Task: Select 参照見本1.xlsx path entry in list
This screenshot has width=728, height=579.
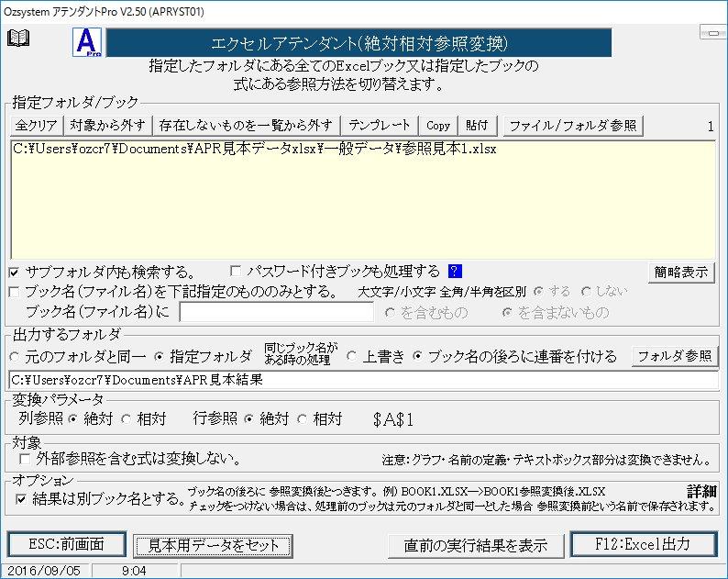Action: 255,150
